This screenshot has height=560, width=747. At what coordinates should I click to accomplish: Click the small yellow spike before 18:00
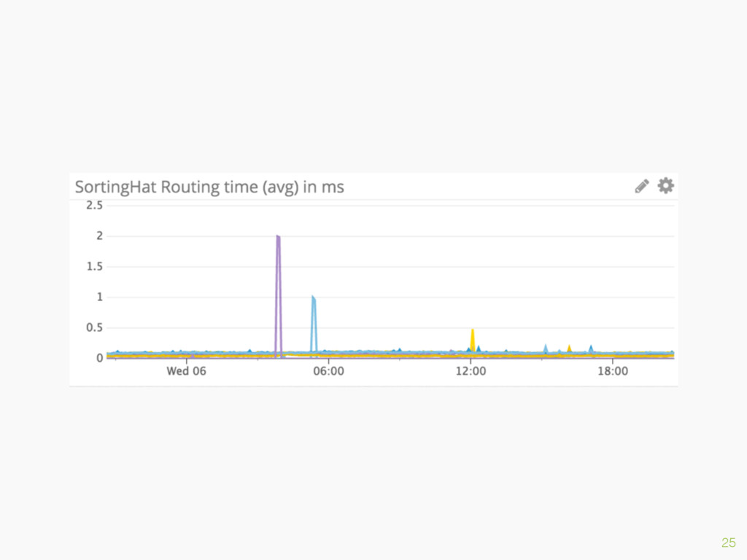click(x=569, y=349)
